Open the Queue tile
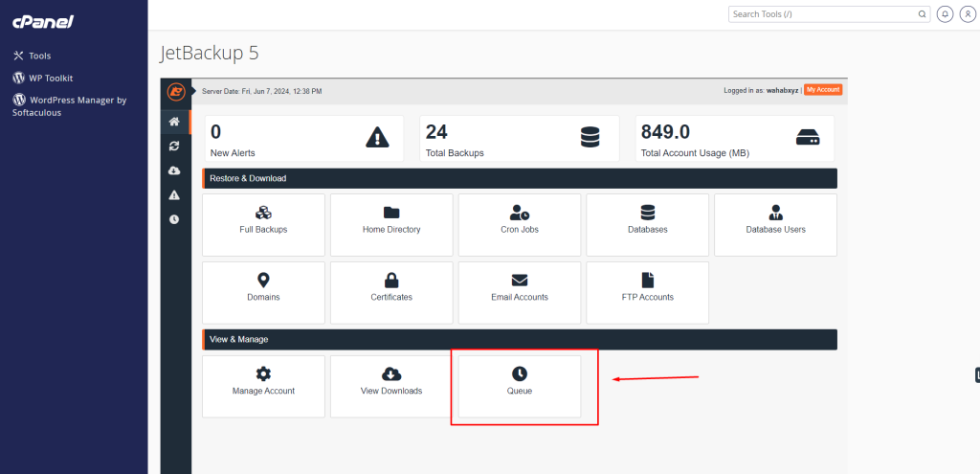This screenshot has width=980, height=474. tap(520, 385)
